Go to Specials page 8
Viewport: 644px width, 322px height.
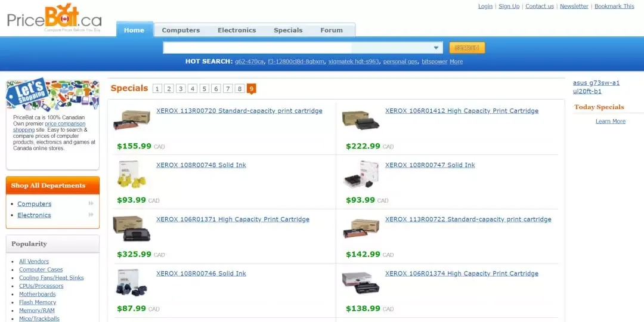pos(240,88)
